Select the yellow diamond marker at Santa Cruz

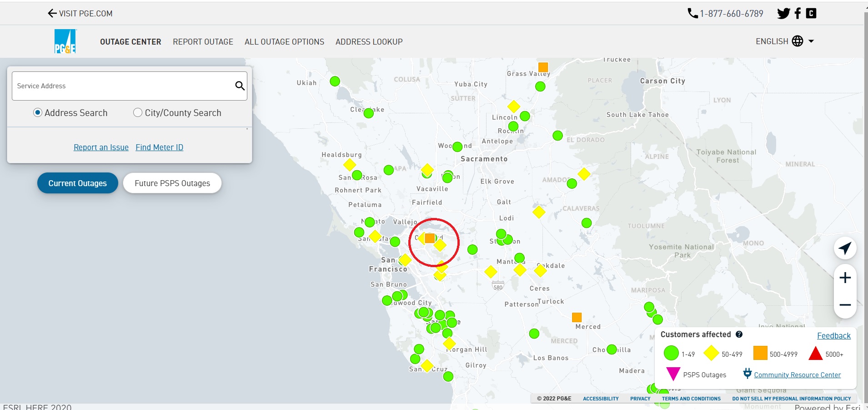426,365
